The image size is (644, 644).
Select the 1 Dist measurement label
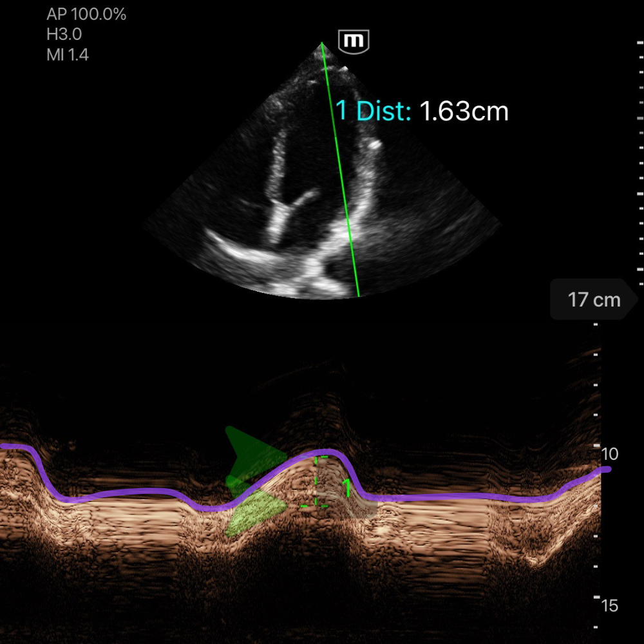374,111
